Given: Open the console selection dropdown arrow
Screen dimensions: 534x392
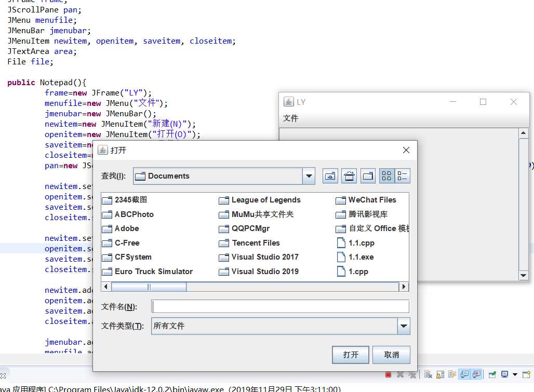Looking at the screenshot, I should click(x=515, y=375).
